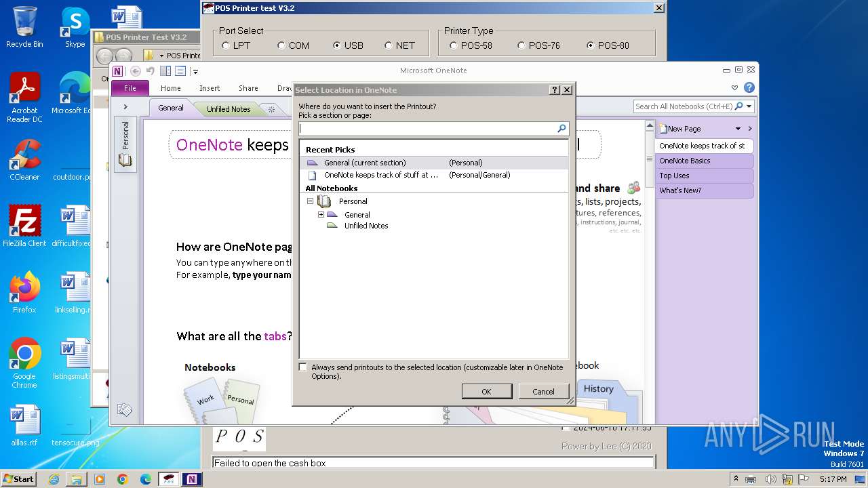Click the magnifier icon in dialog search box
The image size is (868, 488).
pos(561,128)
